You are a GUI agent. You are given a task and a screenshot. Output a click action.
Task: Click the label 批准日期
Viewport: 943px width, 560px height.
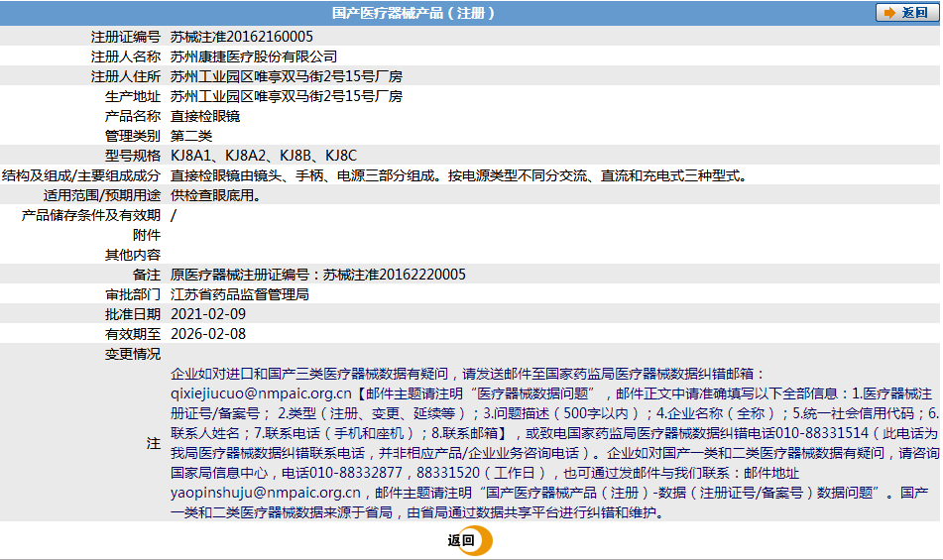pyautogui.click(x=133, y=314)
